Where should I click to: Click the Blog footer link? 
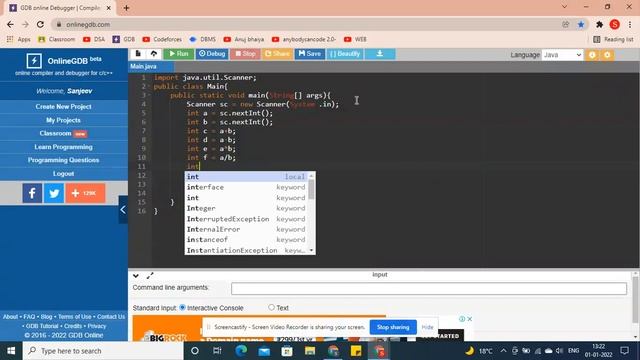(47, 317)
